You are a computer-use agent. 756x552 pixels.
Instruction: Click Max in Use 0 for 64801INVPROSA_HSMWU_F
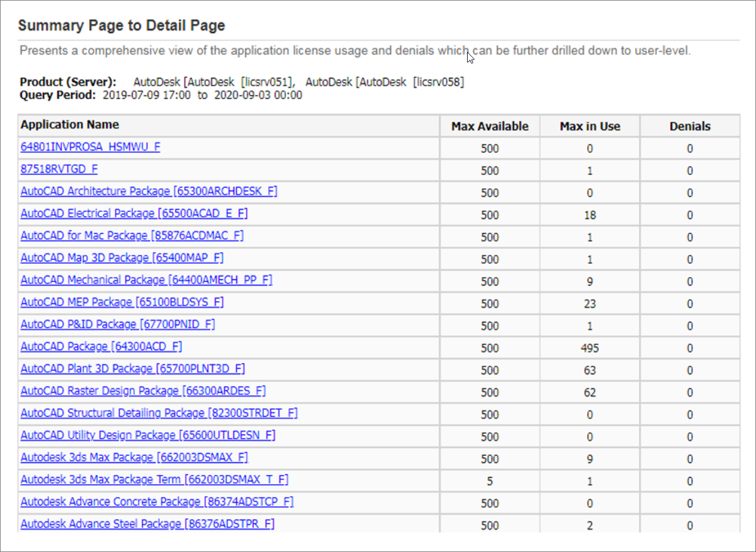point(590,149)
